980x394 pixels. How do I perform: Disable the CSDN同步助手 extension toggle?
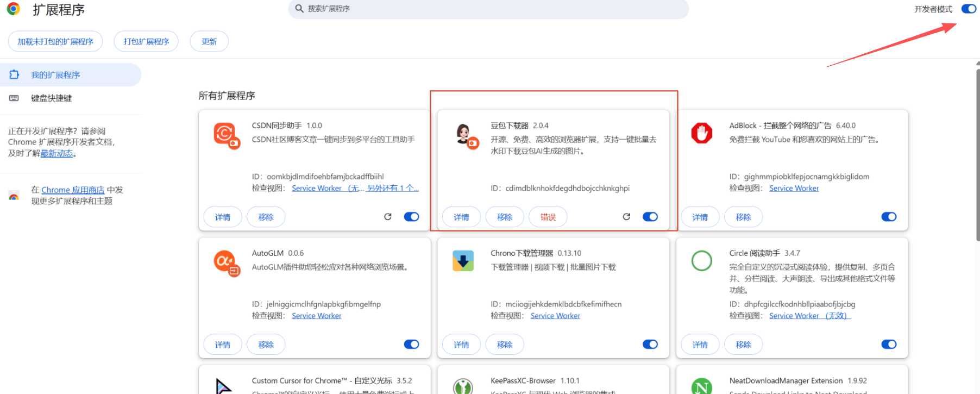[x=412, y=217]
